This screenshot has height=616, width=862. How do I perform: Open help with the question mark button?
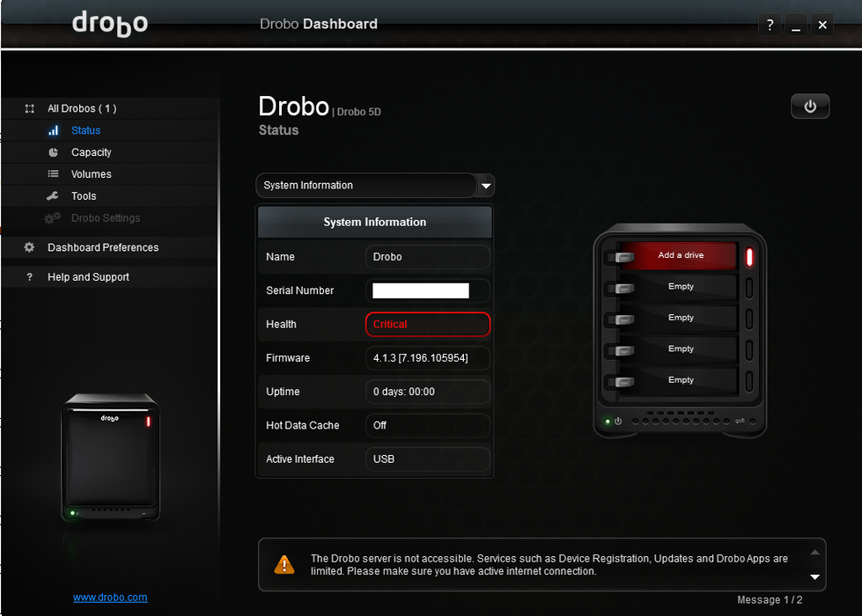click(x=770, y=25)
